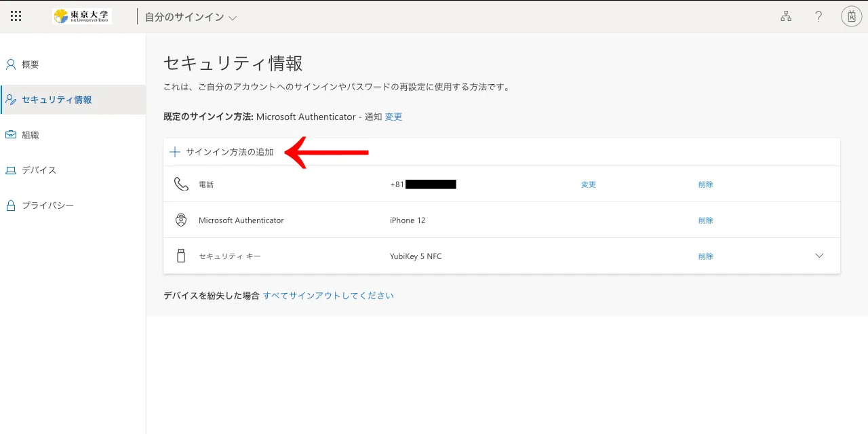868x434 pixels.
Task: Click the Microsoft Authenticator row icon
Action: pos(181,220)
